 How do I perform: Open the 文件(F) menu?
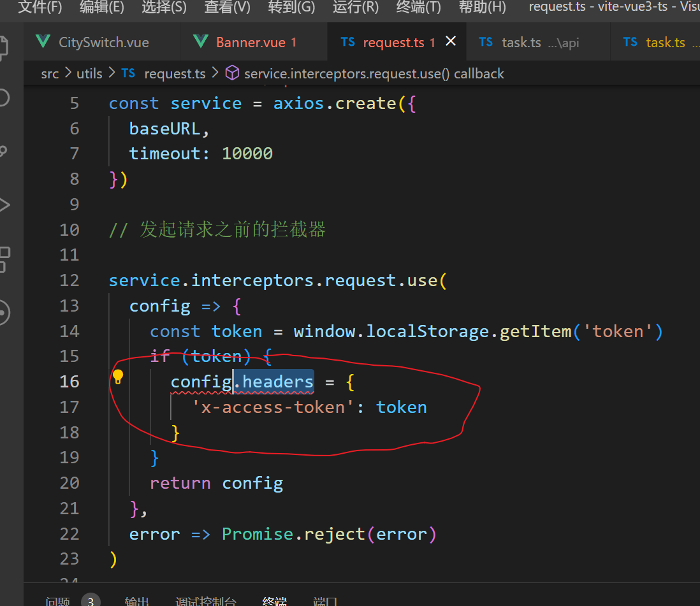tap(40, 7)
